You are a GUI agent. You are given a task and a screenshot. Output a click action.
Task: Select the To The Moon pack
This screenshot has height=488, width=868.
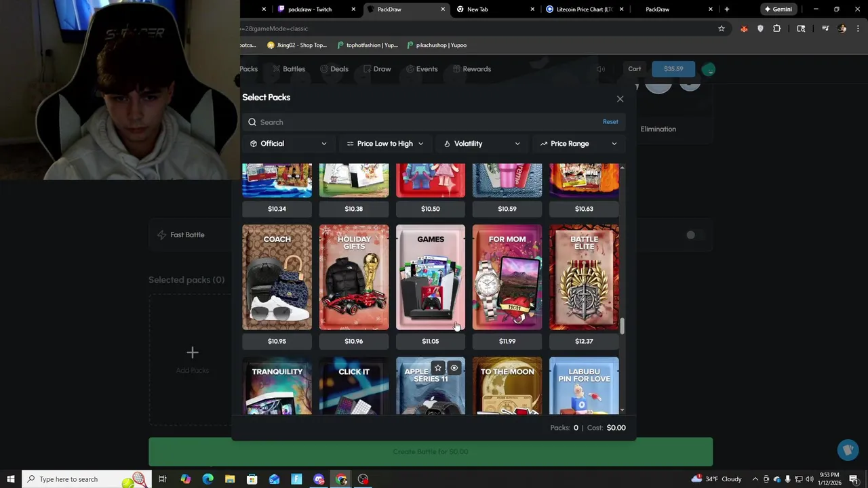(x=507, y=386)
